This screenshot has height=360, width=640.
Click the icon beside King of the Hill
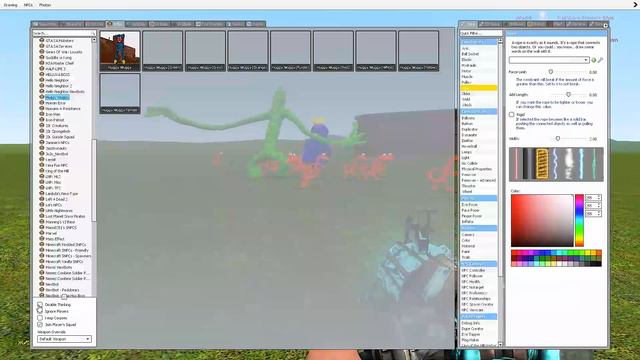[42, 171]
